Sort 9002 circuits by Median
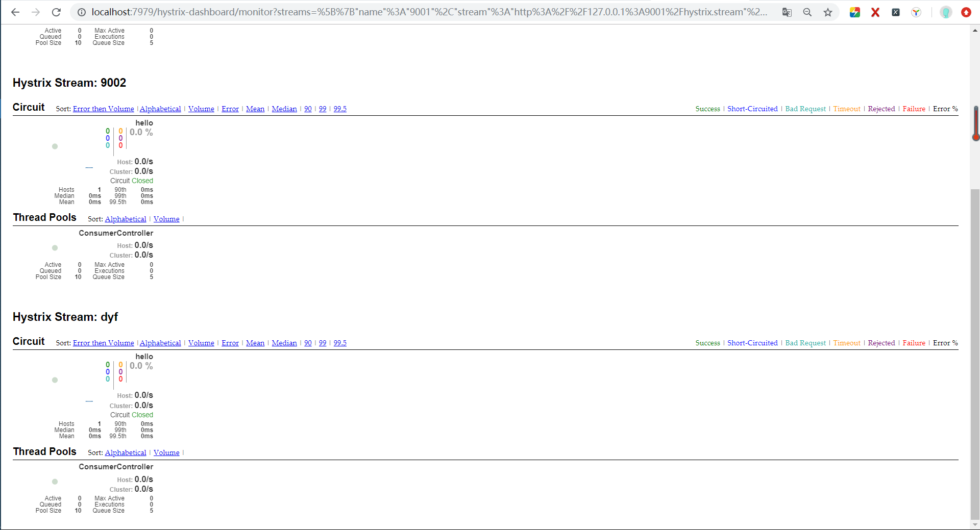 (284, 109)
